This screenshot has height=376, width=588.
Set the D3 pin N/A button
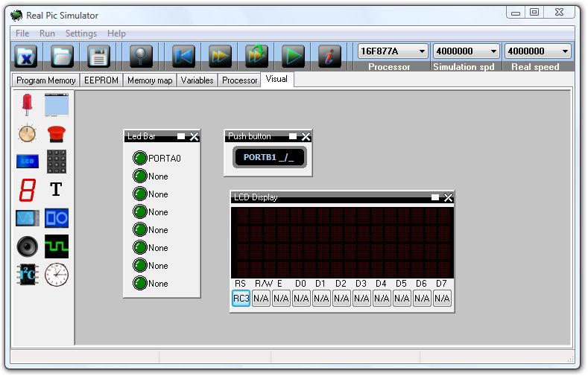(x=361, y=299)
